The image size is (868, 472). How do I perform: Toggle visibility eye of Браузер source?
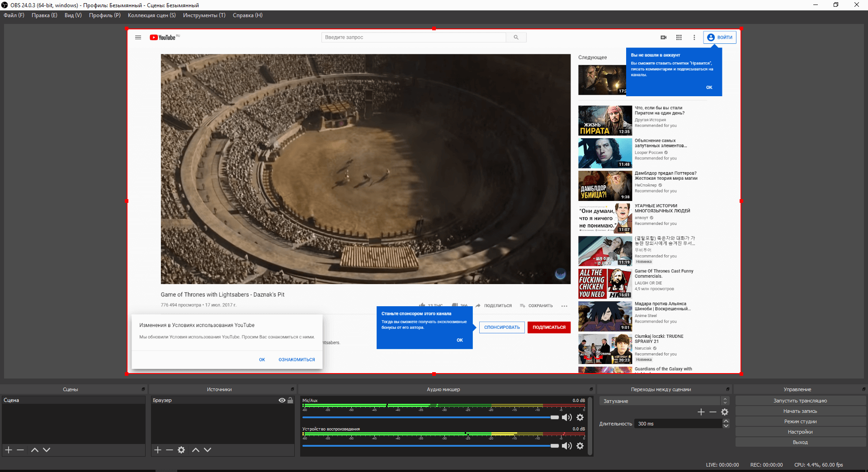(x=282, y=400)
